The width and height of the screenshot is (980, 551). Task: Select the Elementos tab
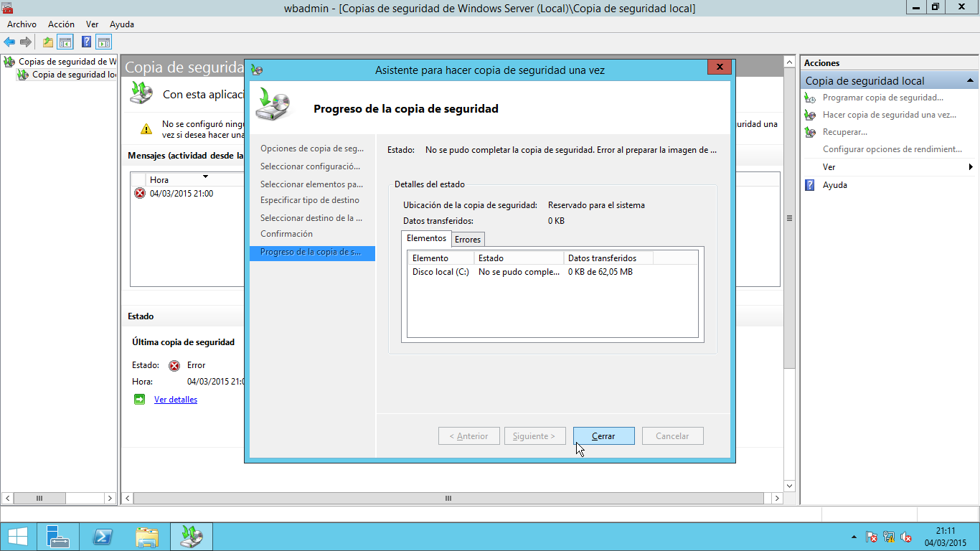point(426,238)
